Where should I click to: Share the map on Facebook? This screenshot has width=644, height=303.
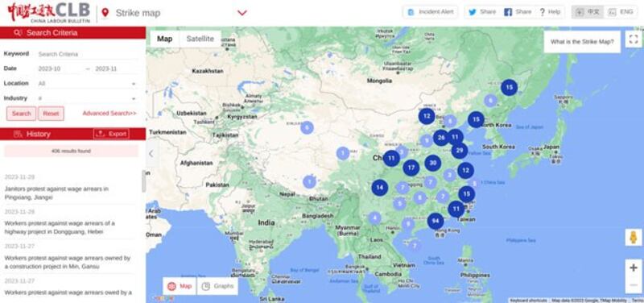518,12
